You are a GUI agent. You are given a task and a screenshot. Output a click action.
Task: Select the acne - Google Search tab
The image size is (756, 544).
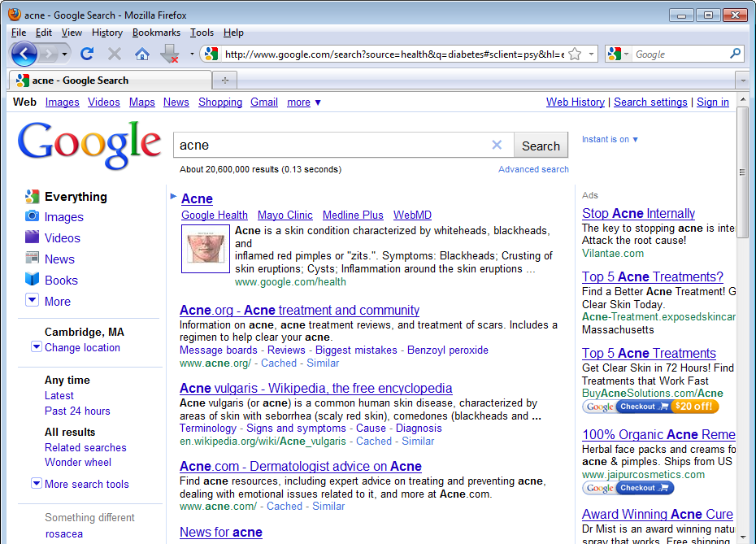point(110,80)
